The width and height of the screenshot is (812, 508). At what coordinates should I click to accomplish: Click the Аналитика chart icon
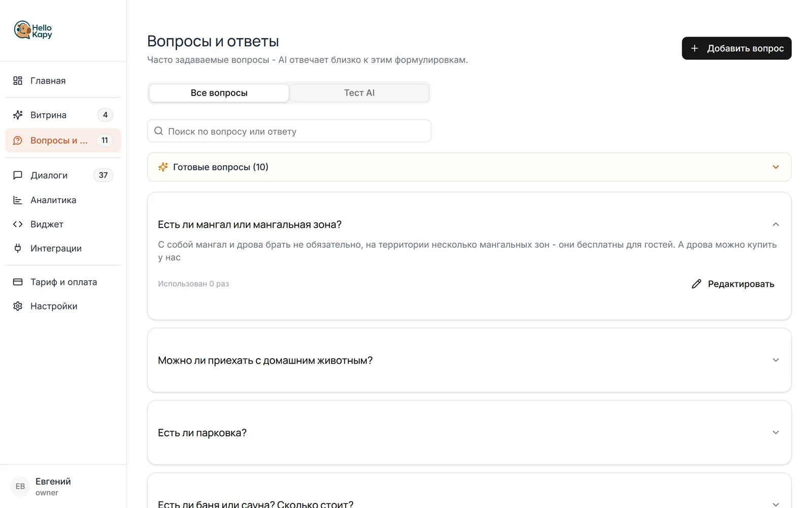pos(18,200)
